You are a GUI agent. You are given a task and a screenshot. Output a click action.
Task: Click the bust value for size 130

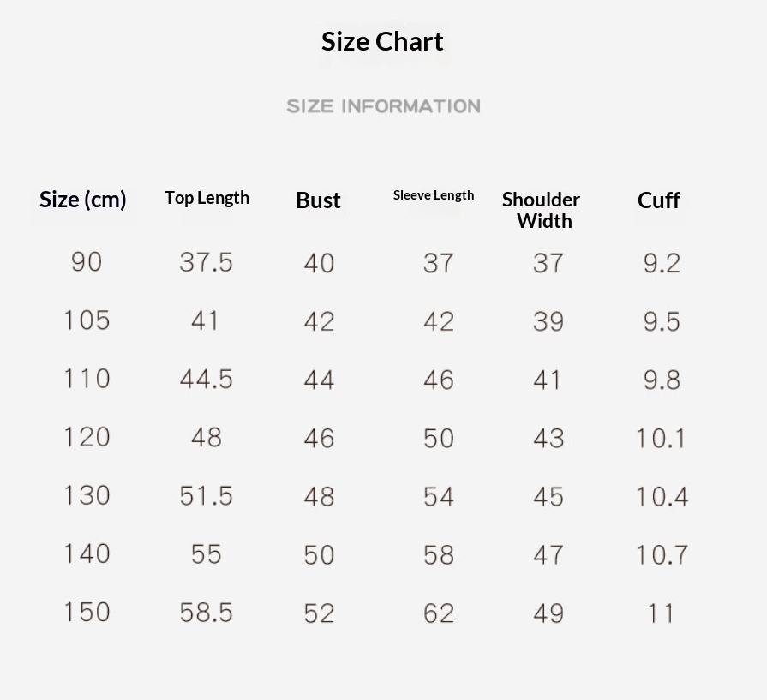point(319,497)
